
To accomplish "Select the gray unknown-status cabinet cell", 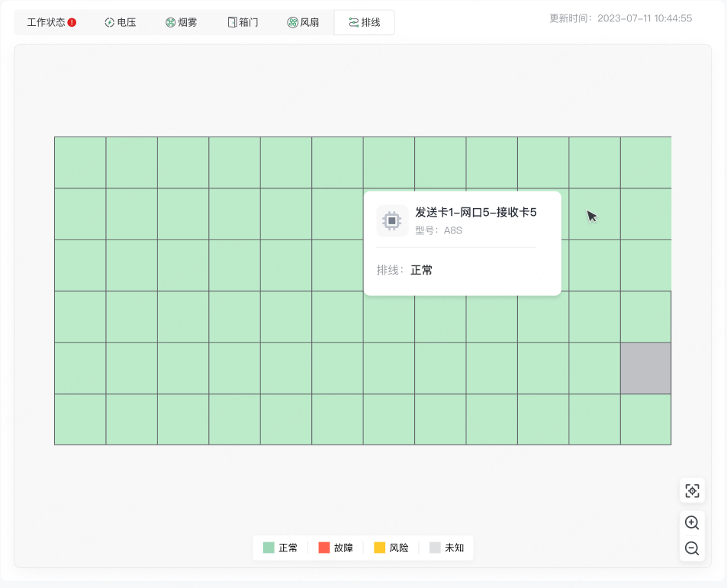I will click(x=646, y=368).
